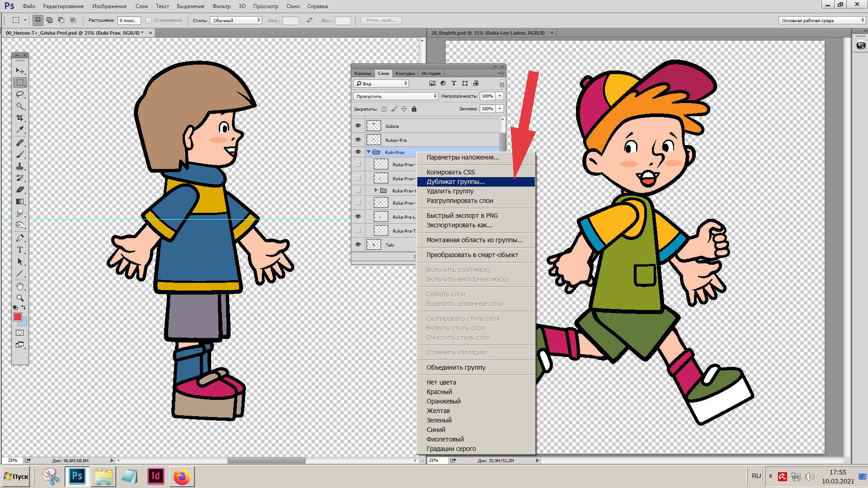Screen dimensions: 868x488
Task: Click lock position icon
Action: (404, 109)
